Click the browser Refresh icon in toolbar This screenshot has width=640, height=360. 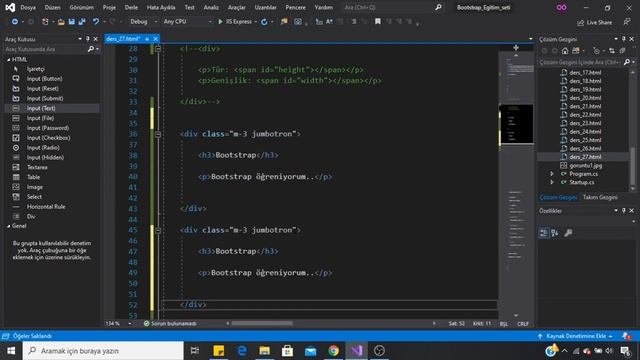click(264, 22)
